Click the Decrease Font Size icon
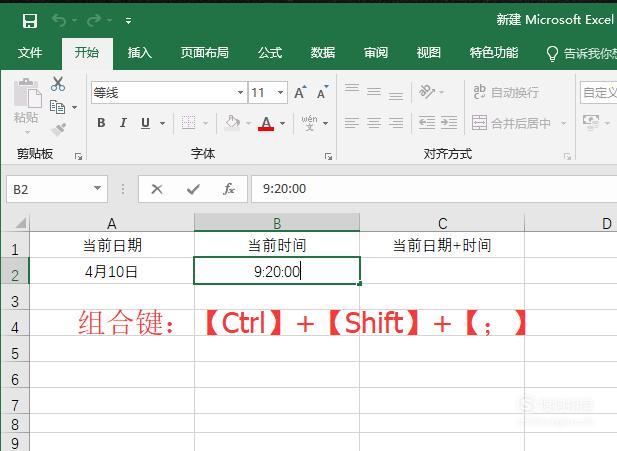617x451 pixels. [x=322, y=92]
